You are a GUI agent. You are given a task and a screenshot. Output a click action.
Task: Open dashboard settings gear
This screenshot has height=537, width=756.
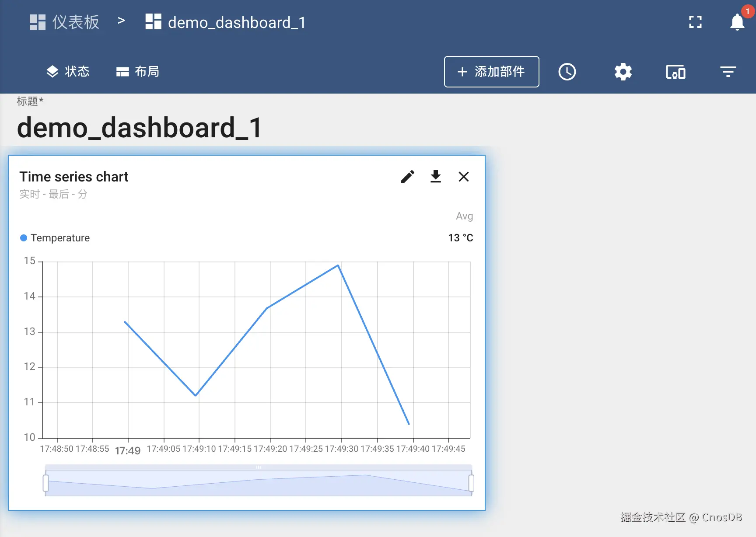pyautogui.click(x=623, y=72)
